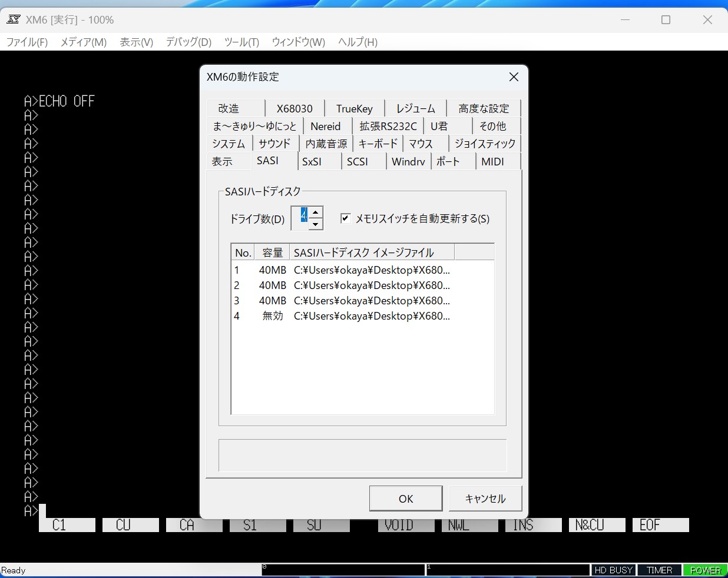Image resolution: width=728 pixels, height=578 pixels.
Task: Switch to the マウス tab
Action: (x=425, y=144)
